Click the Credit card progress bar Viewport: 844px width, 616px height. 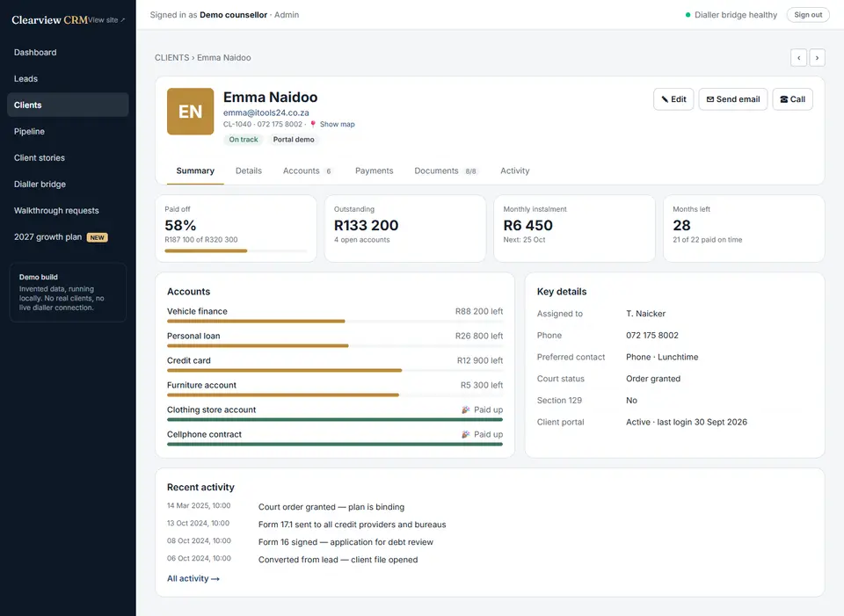[x=335, y=371]
